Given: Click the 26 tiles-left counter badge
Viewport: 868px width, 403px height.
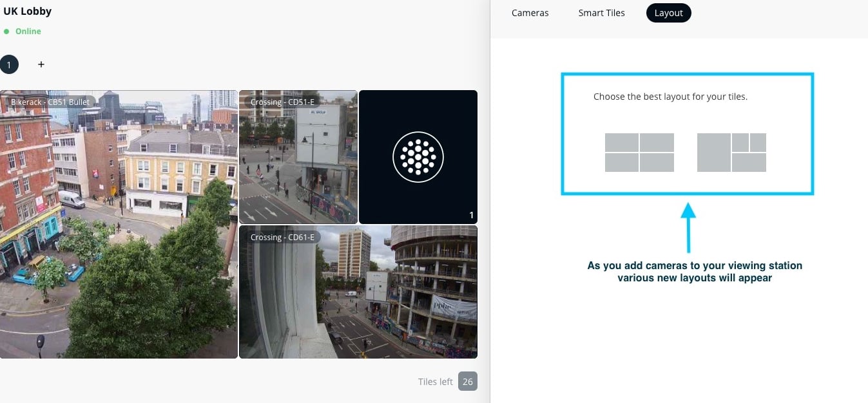Looking at the screenshot, I should [468, 382].
